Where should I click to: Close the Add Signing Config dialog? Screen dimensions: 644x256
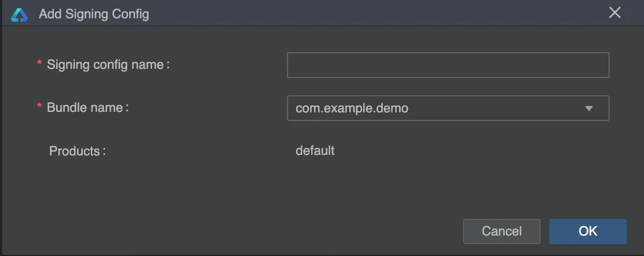click(x=614, y=13)
